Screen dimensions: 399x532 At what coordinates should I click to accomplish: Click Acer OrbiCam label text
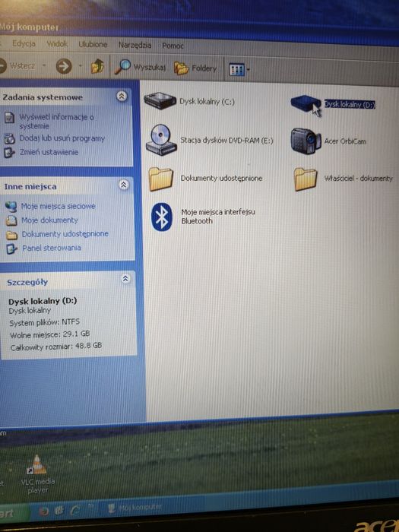click(345, 141)
